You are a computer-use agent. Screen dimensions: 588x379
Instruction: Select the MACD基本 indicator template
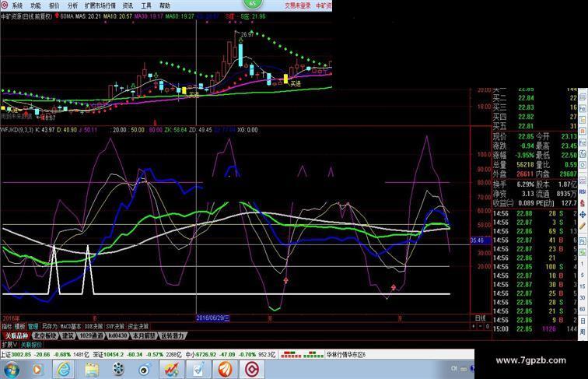71,326
